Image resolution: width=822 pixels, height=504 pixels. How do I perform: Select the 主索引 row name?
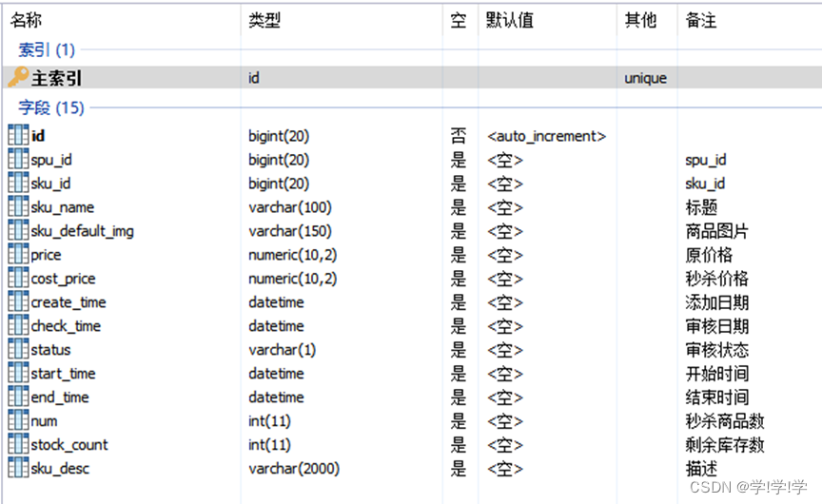coord(57,78)
